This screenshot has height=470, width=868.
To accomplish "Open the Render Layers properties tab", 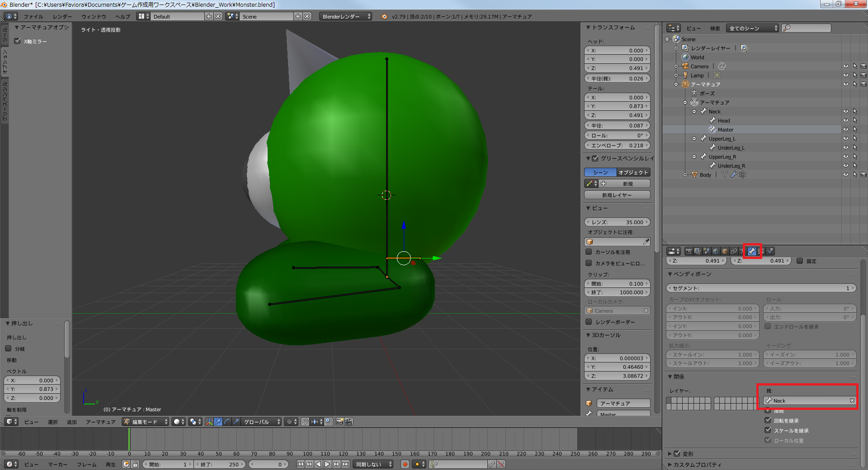I will [698, 251].
